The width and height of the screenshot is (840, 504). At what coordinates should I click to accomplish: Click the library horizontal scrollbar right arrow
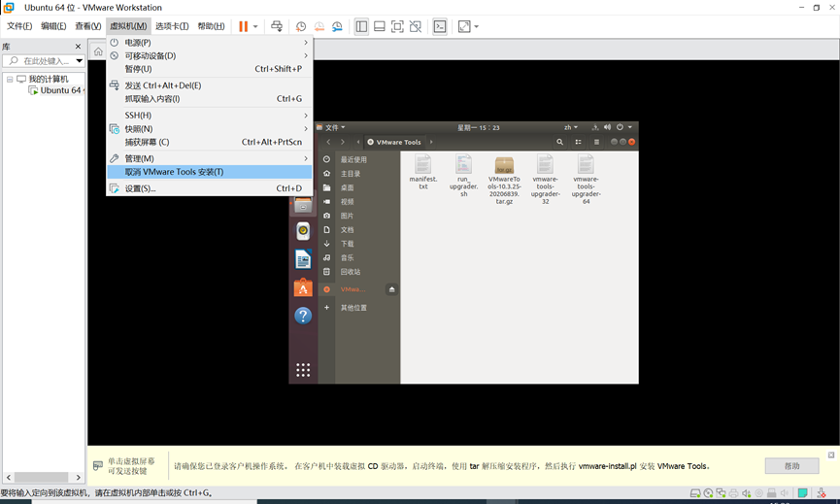(79, 477)
